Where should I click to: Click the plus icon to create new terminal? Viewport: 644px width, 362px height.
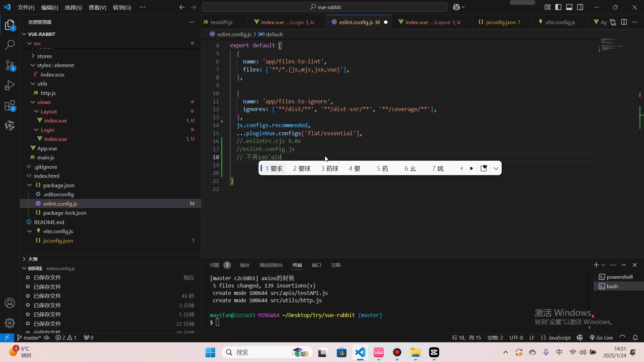[596, 265]
